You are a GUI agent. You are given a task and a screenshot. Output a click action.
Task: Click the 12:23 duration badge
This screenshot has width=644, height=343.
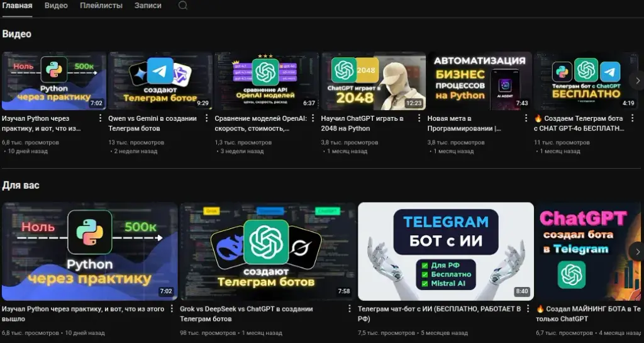(414, 103)
